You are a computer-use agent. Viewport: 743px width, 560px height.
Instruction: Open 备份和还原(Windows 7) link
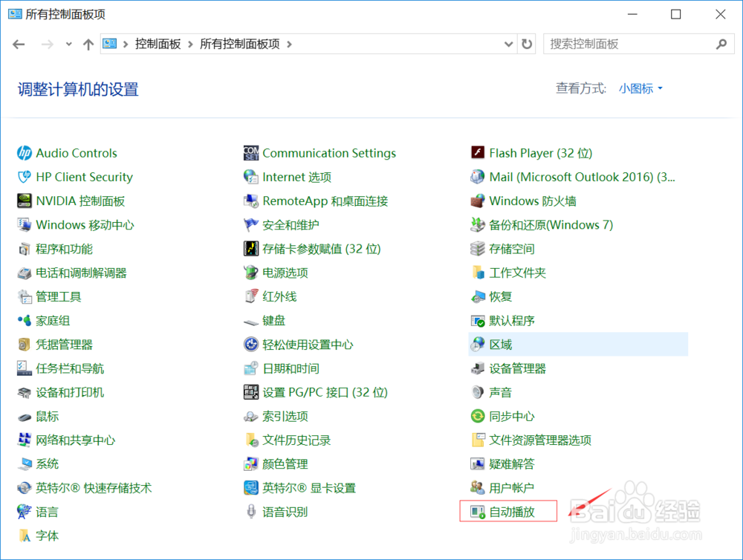[x=551, y=224]
